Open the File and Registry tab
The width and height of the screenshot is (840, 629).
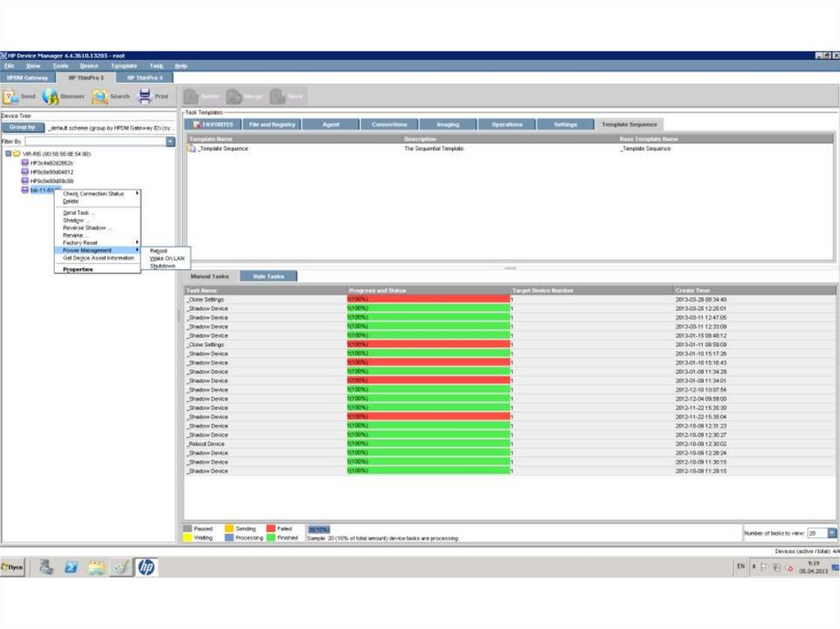pyautogui.click(x=272, y=125)
